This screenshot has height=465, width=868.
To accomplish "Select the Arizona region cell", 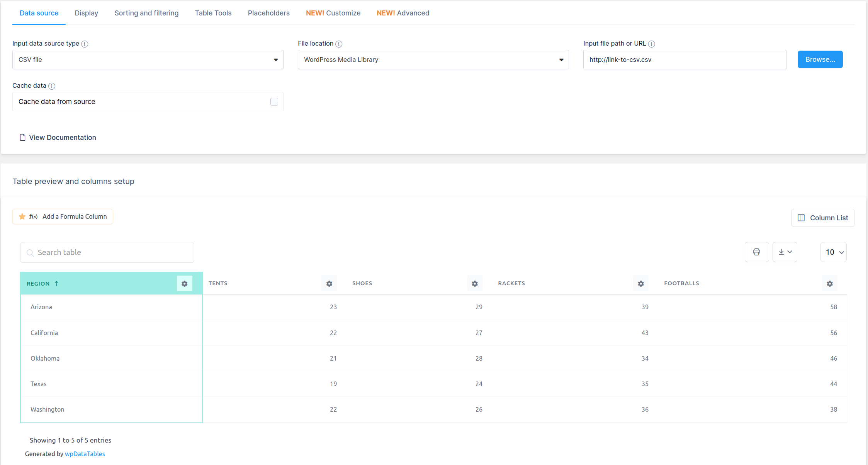I will click(x=111, y=307).
